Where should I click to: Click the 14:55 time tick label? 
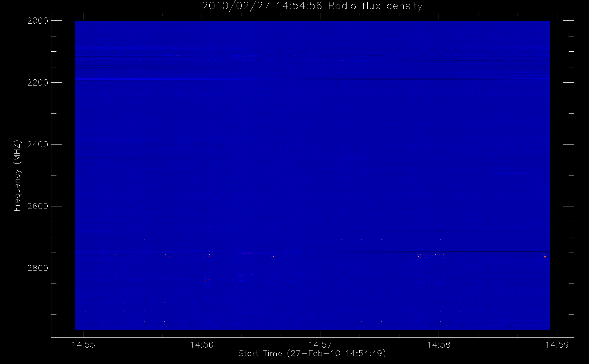(x=83, y=345)
